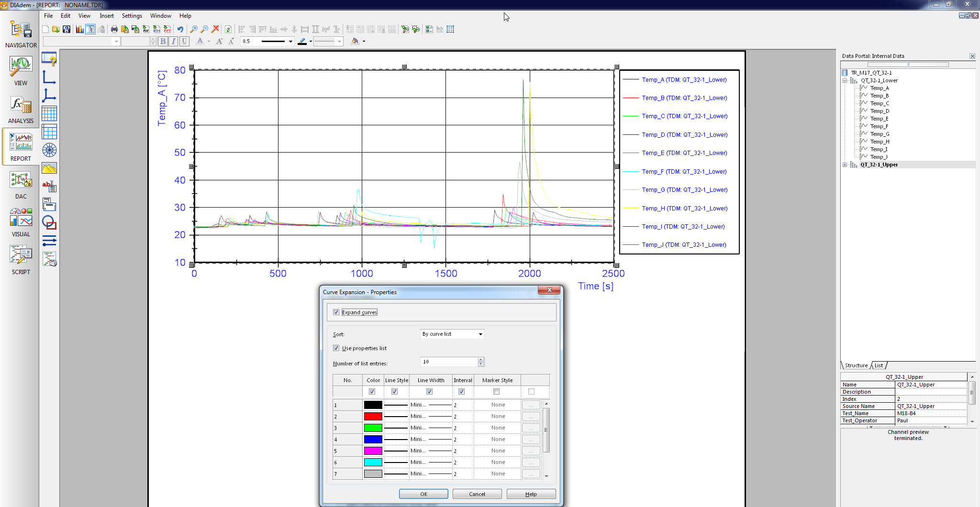
Task: Export report to HTML
Action: (156, 29)
